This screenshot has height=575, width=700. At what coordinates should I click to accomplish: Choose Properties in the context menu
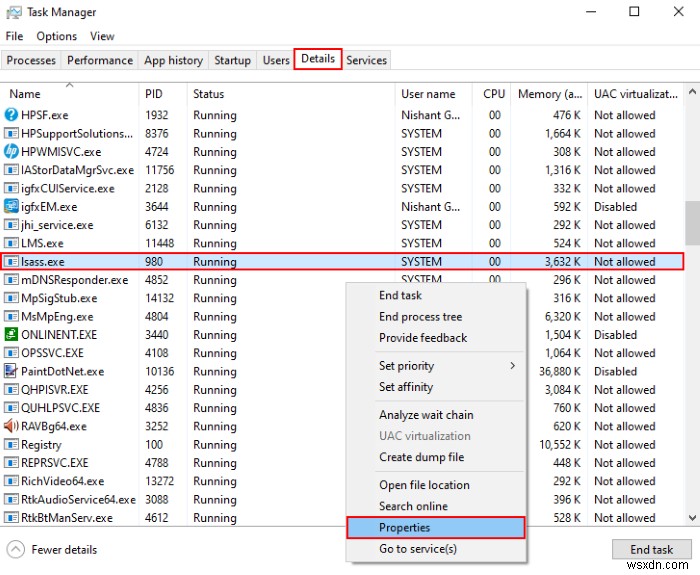click(436, 528)
